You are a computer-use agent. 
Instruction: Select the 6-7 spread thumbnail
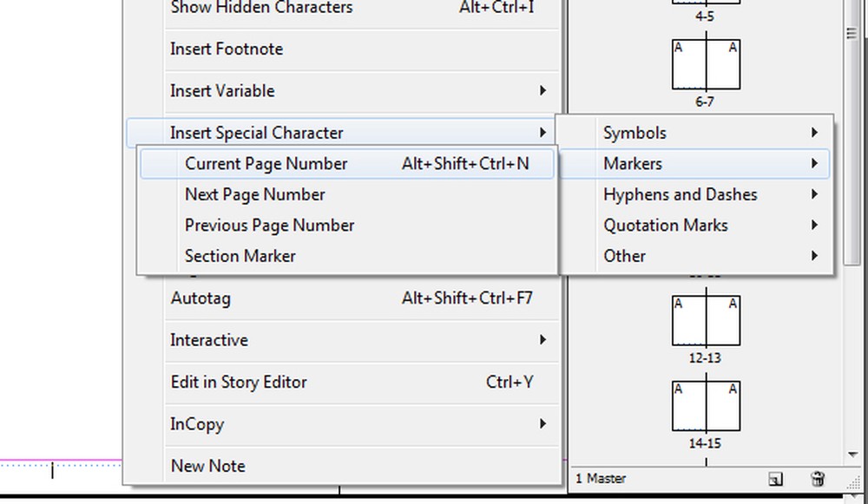[x=706, y=63]
